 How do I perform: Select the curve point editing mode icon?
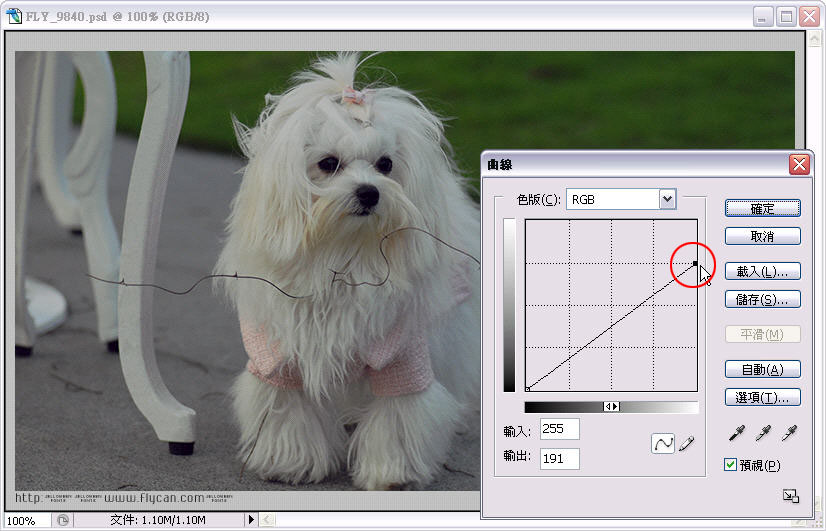[x=663, y=443]
